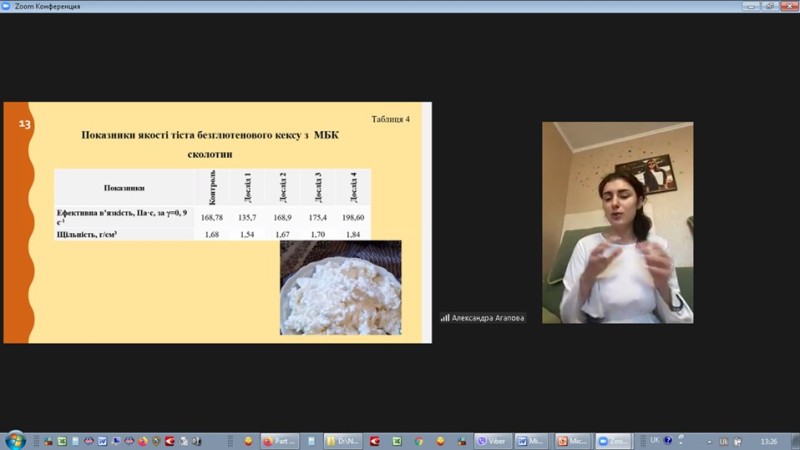800x450 pixels.
Task: Click the 'Щільність, г/см³' row label
Action: 87,235
